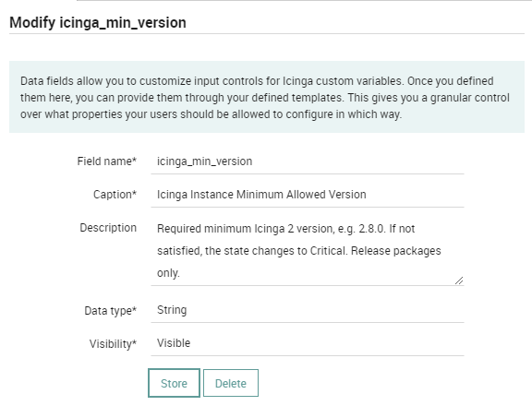Select the Caption text input
Image resolution: width=532 pixels, height=406 pixels.
pos(308,195)
